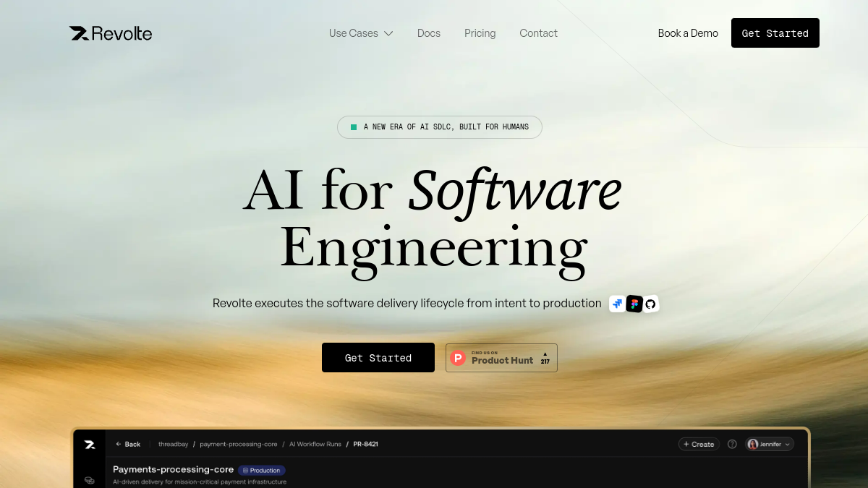Screen dimensions: 868x488
Task: Click the Revolte logo in the header
Action: click(111, 33)
